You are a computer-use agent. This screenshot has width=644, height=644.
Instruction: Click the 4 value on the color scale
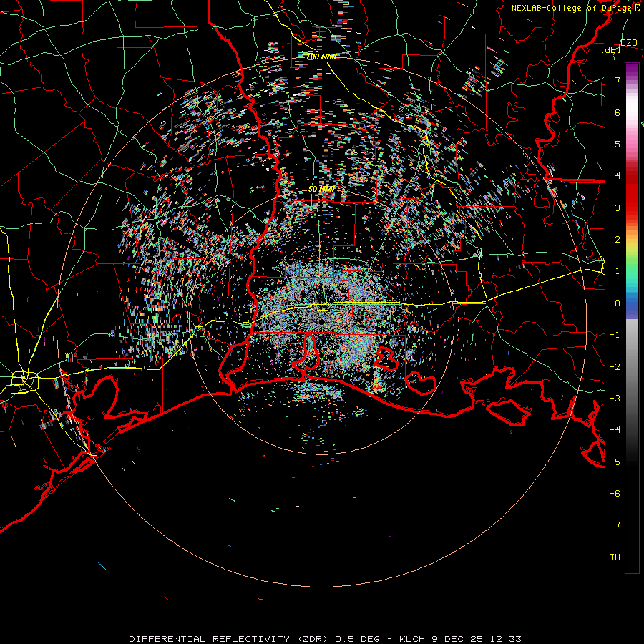click(x=618, y=176)
